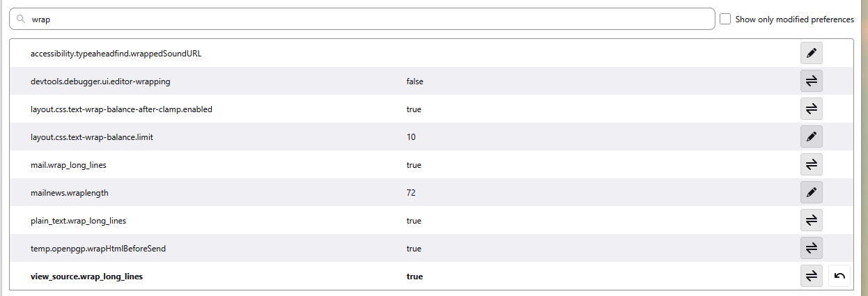Click pencil icon for layout.css.text-wrap-balance.limit
The width and height of the screenshot is (868, 296).
click(811, 137)
